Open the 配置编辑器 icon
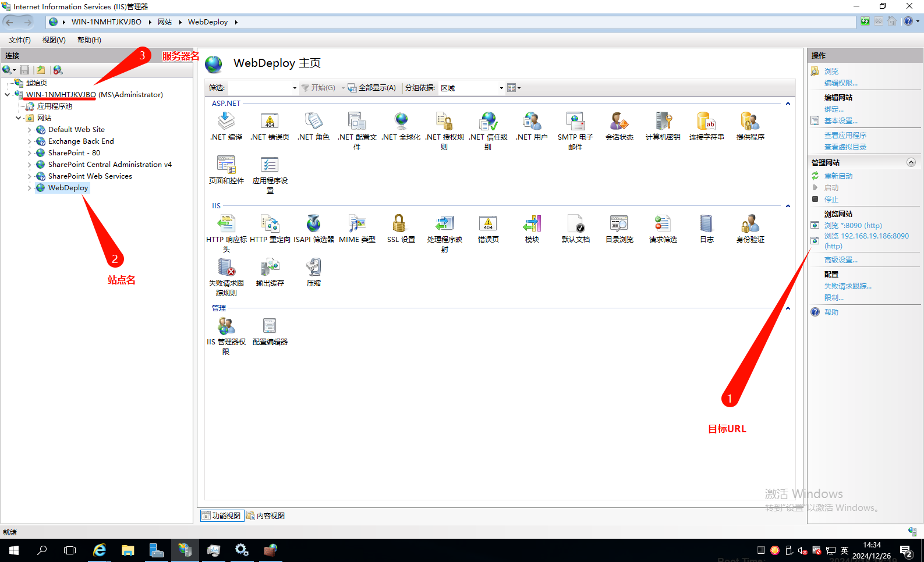 click(x=270, y=330)
